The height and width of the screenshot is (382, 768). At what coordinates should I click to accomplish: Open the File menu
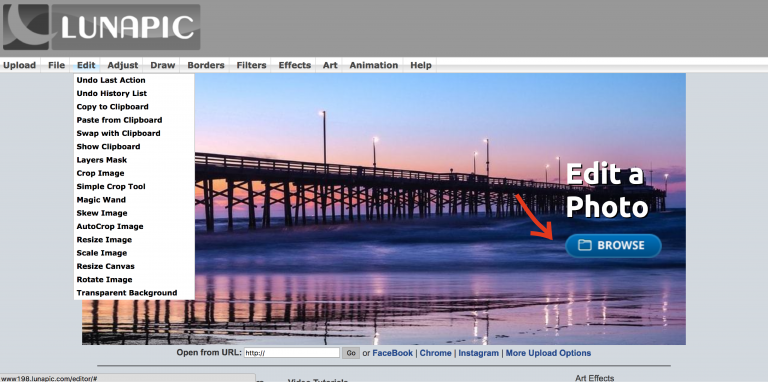[x=56, y=65]
